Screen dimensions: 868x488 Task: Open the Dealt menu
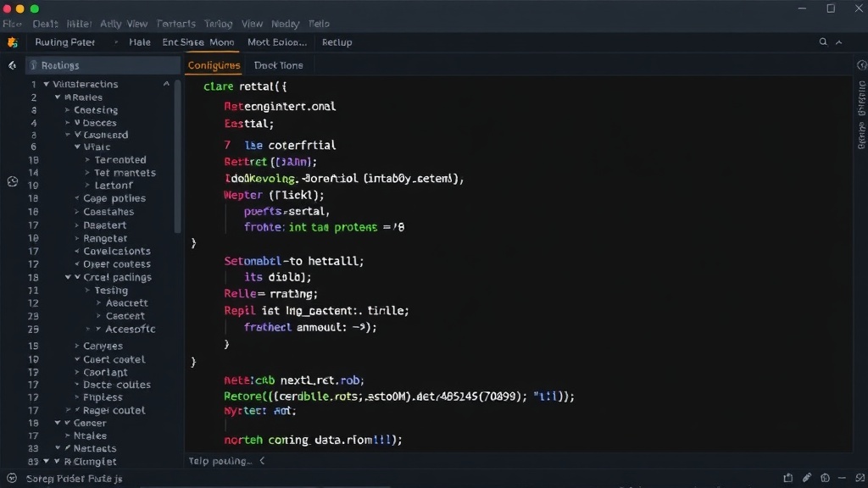pos(46,24)
